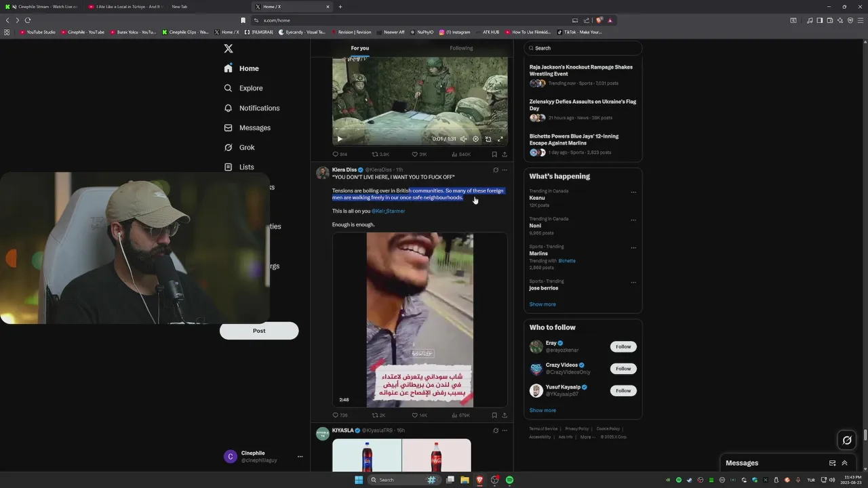Open the floating Grok button
The image size is (868, 488).
click(847, 441)
